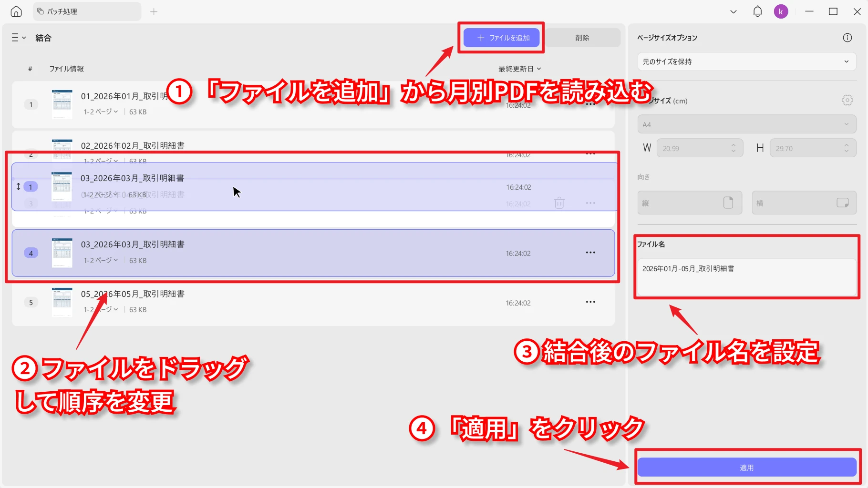Select row number 5 badge
868x488 pixels.
31,302
